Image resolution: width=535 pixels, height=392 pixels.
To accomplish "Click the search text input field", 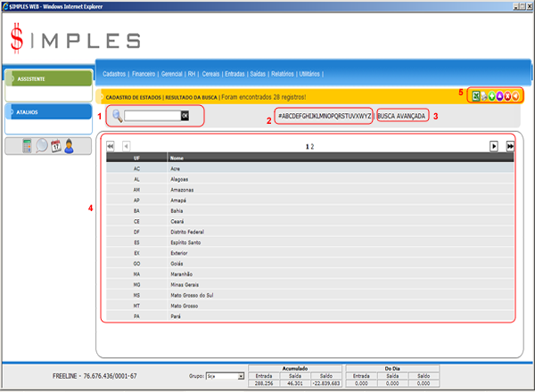I will (x=152, y=116).
